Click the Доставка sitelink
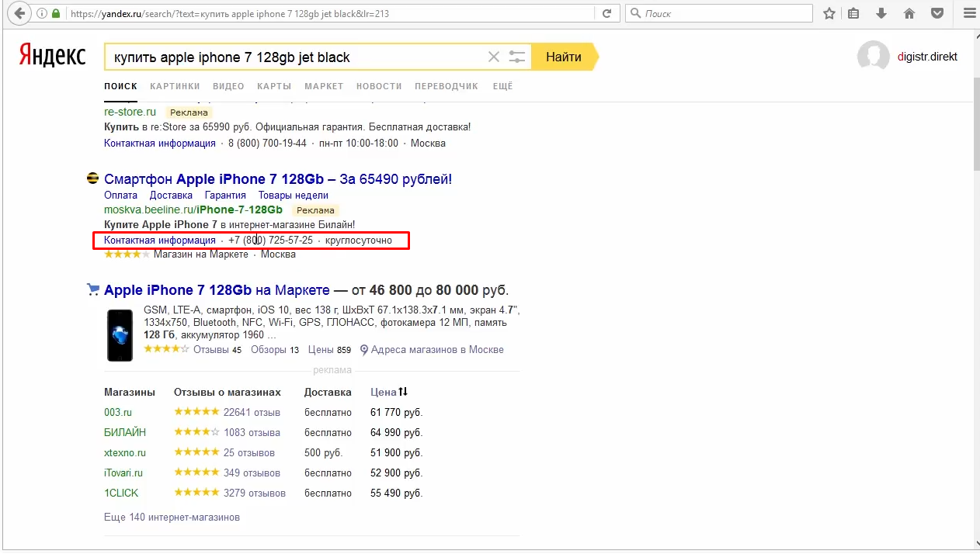Image resolution: width=980 pixels, height=554 pixels. [171, 196]
